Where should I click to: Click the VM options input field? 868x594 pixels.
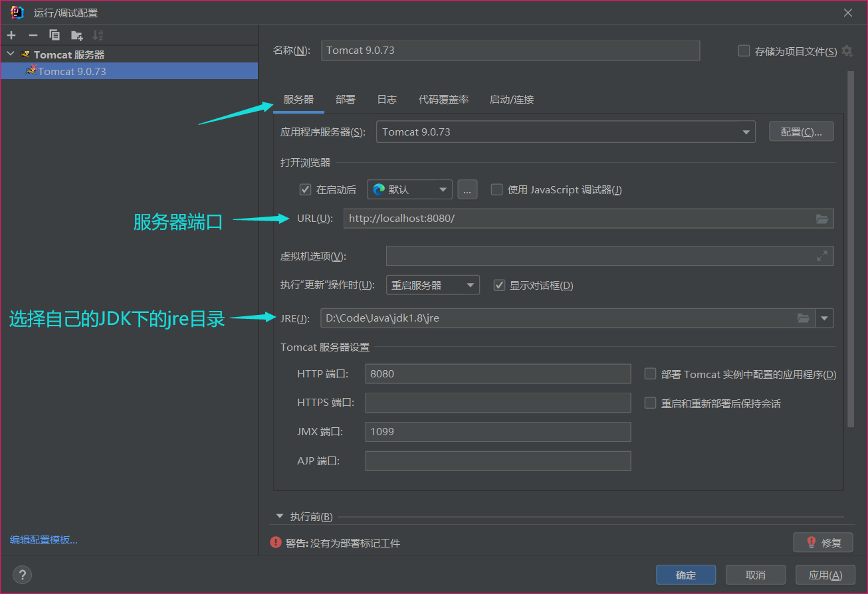tap(609, 256)
